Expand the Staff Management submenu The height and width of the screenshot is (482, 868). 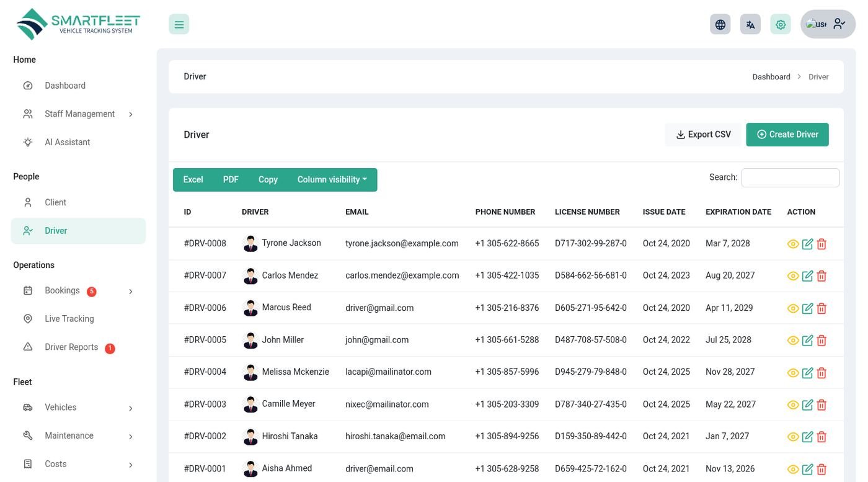(x=78, y=114)
